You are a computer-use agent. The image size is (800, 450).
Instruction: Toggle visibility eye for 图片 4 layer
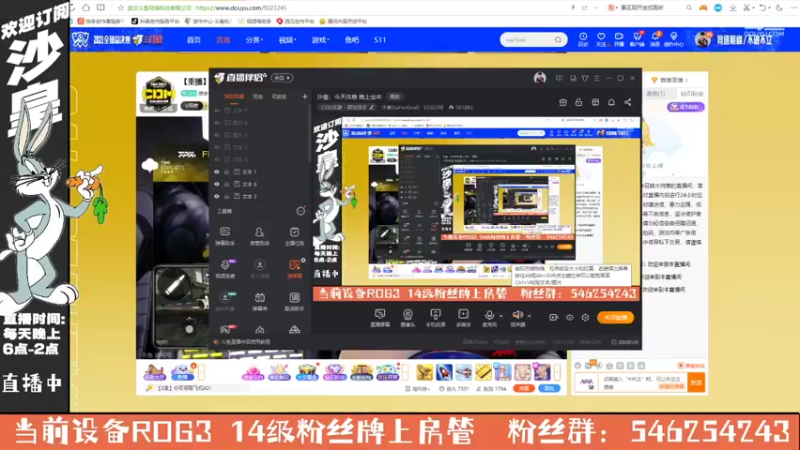[217, 123]
